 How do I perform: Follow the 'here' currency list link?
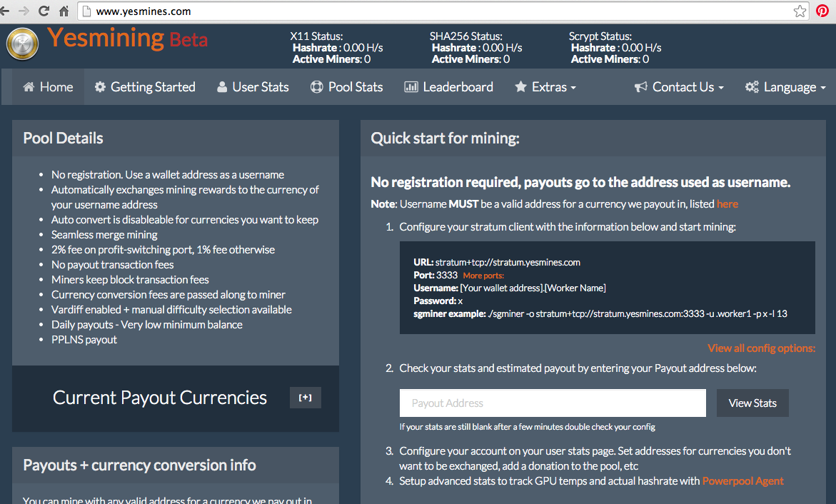click(727, 204)
